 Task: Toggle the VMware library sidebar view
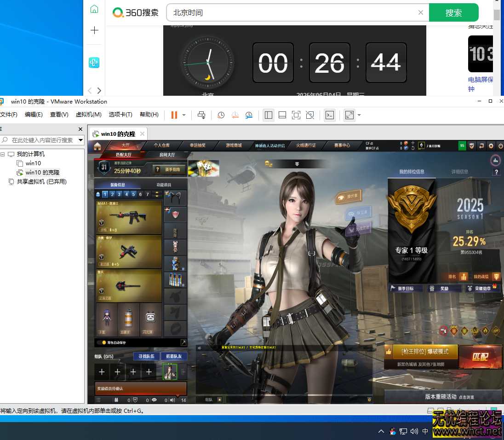(x=269, y=115)
